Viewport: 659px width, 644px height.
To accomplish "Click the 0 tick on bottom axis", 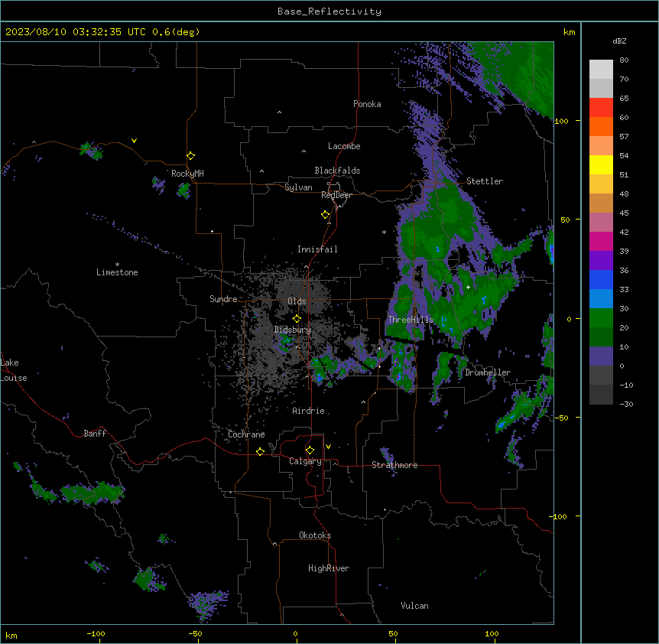I will point(295,633).
